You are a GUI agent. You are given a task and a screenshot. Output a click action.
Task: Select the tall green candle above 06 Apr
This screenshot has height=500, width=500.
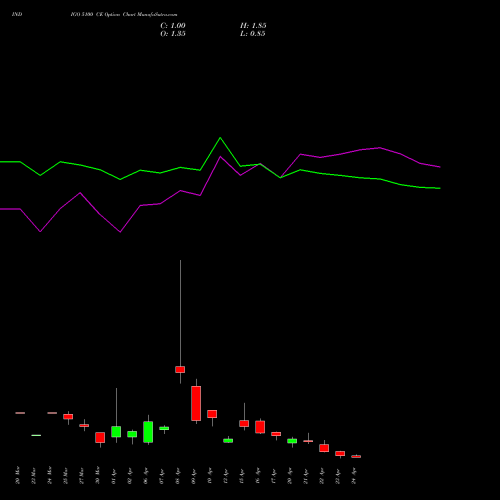pyautogui.click(x=148, y=432)
